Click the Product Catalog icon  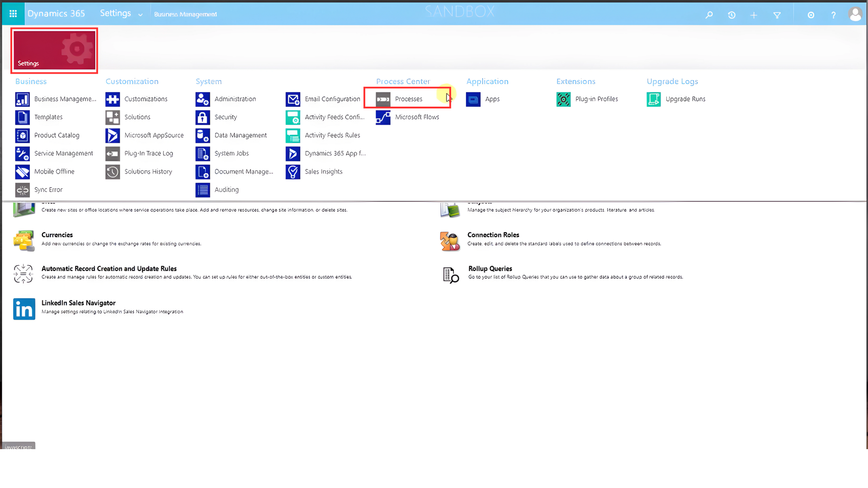[x=23, y=135]
